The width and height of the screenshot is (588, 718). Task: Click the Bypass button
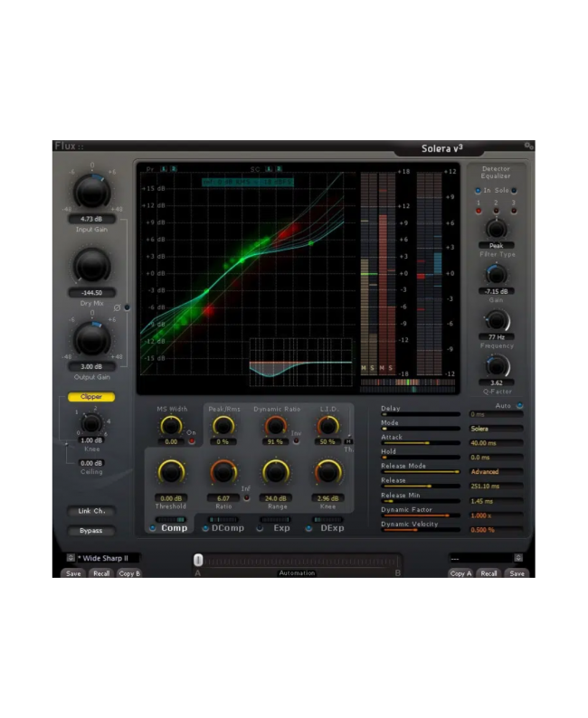tap(91, 531)
